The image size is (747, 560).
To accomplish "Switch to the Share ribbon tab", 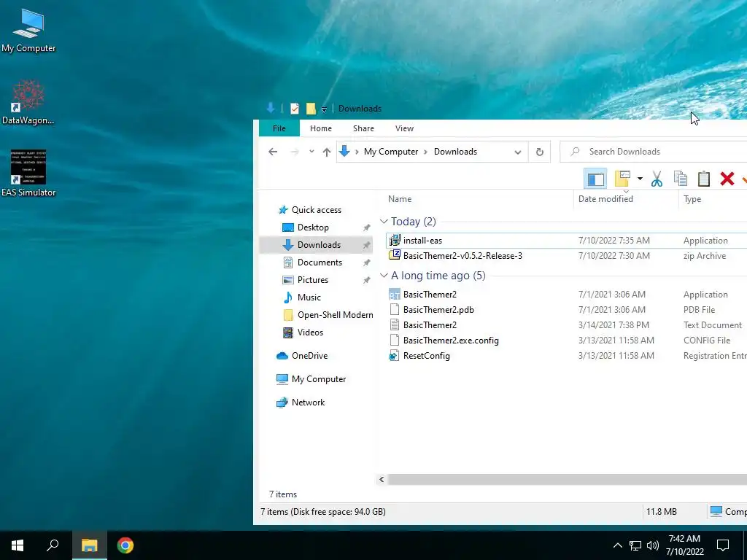I will (x=363, y=128).
